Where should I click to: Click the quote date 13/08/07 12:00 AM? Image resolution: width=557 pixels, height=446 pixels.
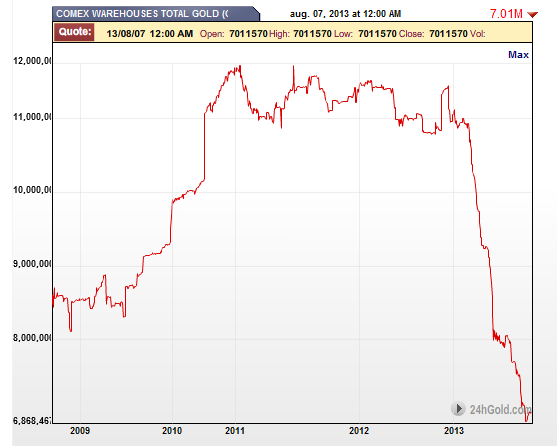[150, 34]
